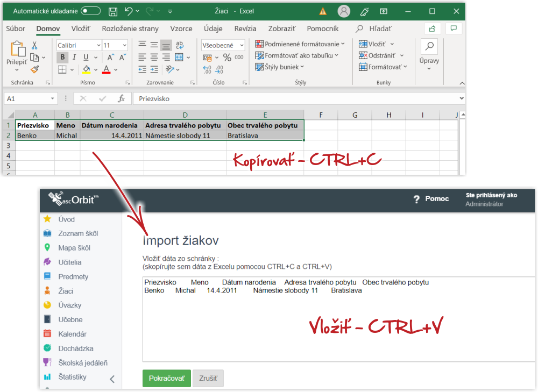
Task: Click the green Pokračovať button
Action: pos(166,378)
